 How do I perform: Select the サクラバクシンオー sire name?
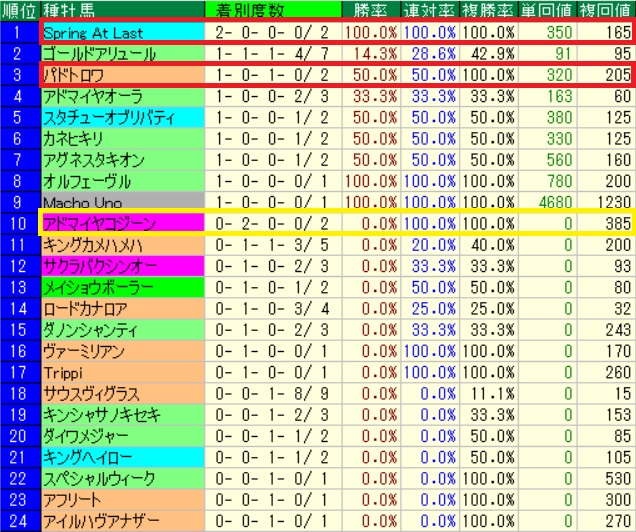point(100,266)
